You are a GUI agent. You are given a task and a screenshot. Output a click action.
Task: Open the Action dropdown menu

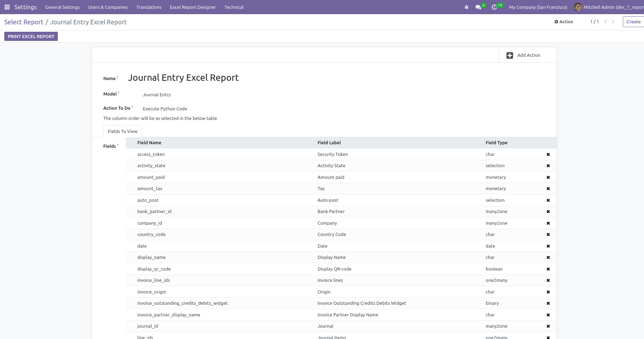[564, 22]
